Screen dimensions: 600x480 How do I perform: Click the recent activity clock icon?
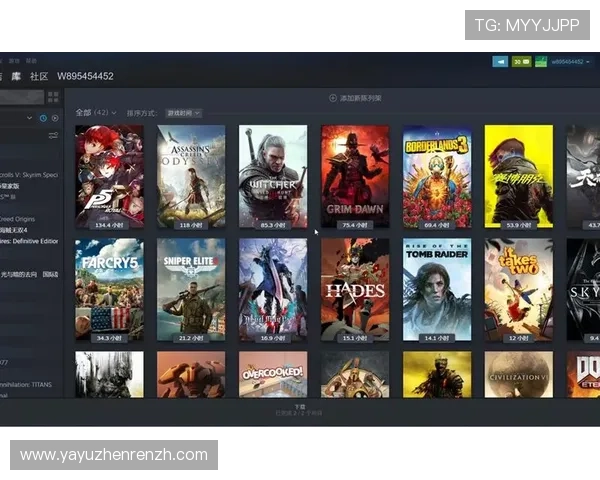coord(43,118)
